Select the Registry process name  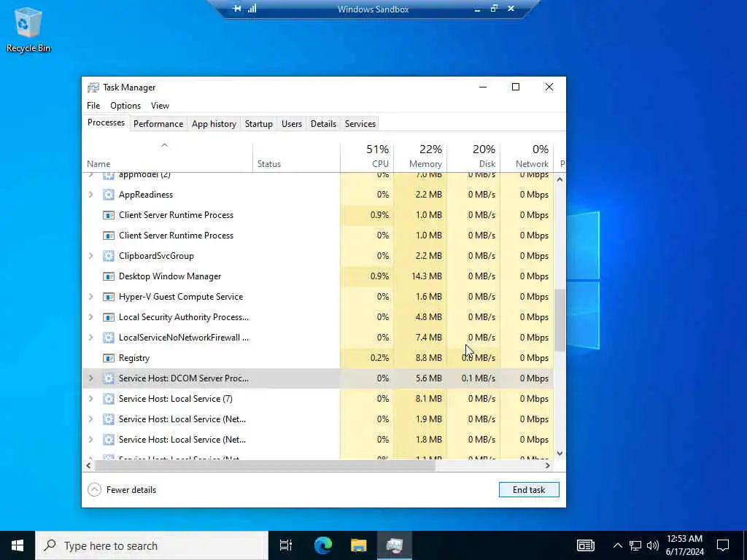[x=134, y=358]
